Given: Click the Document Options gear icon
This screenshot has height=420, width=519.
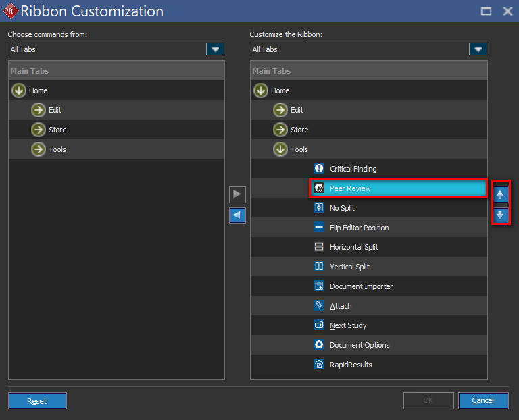Looking at the screenshot, I should [x=320, y=345].
